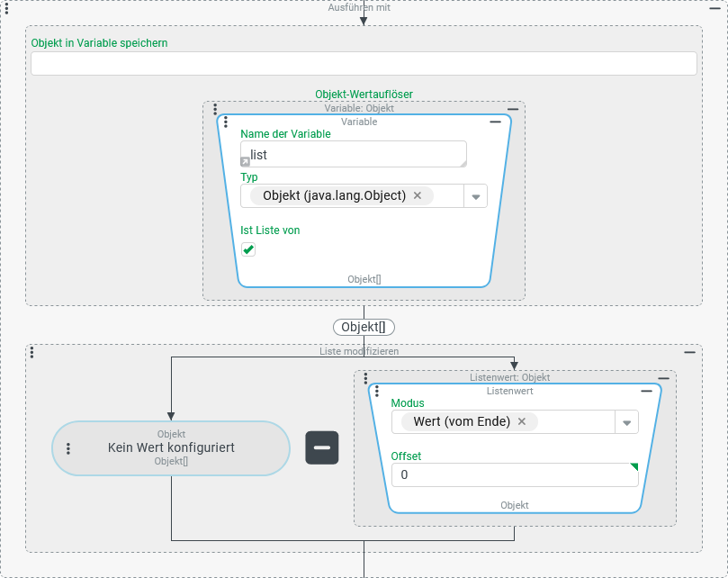Remove the Wert (vom Ende) chip
Viewport: 728px width, 578px height.
(x=521, y=421)
